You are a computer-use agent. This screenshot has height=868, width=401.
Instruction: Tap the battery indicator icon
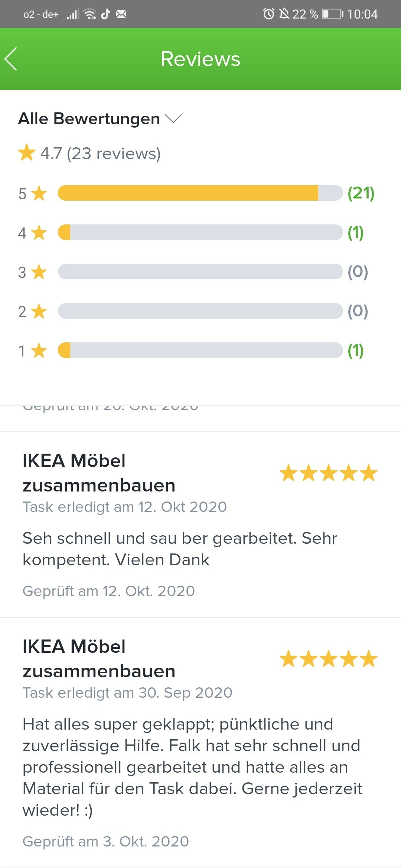(332, 14)
